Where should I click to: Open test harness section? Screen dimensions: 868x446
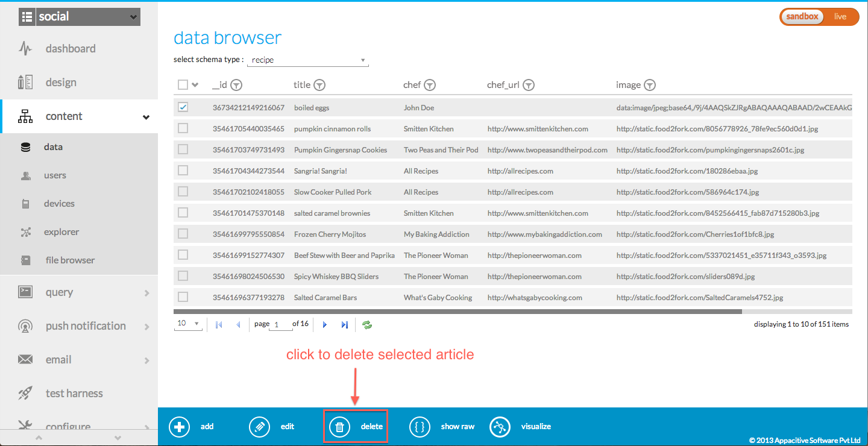point(74,394)
